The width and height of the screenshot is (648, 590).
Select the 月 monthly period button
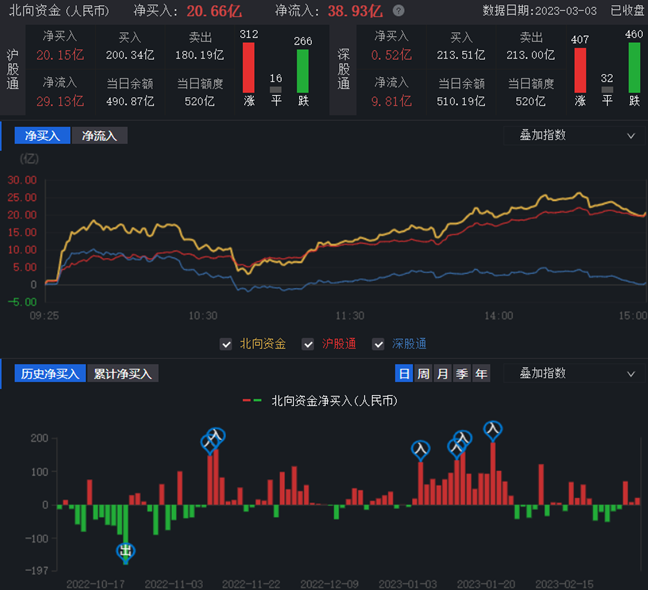[x=442, y=373]
